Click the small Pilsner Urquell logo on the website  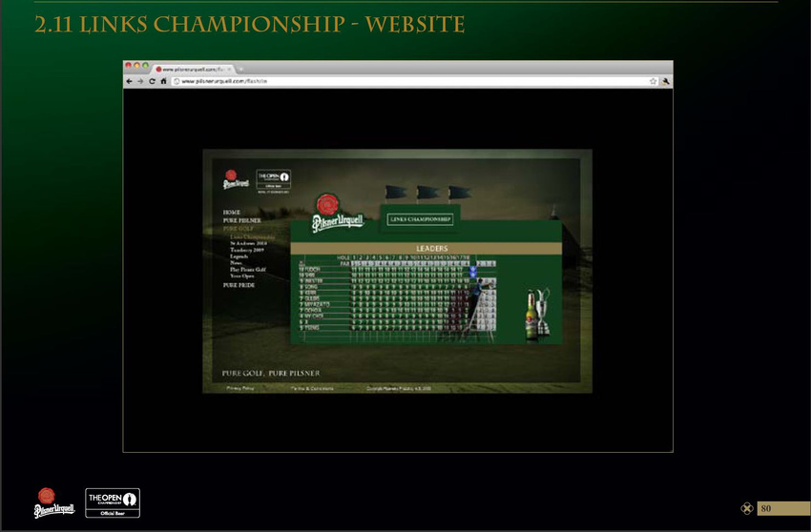[x=236, y=179]
